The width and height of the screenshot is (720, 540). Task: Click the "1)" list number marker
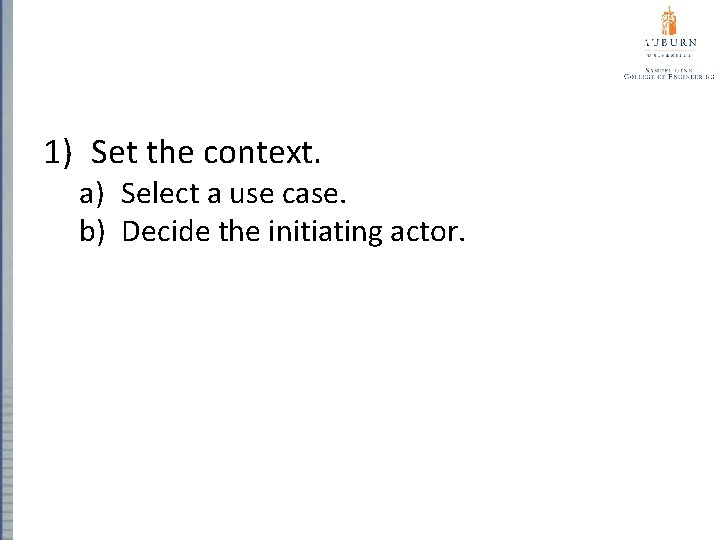pos(57,153)
